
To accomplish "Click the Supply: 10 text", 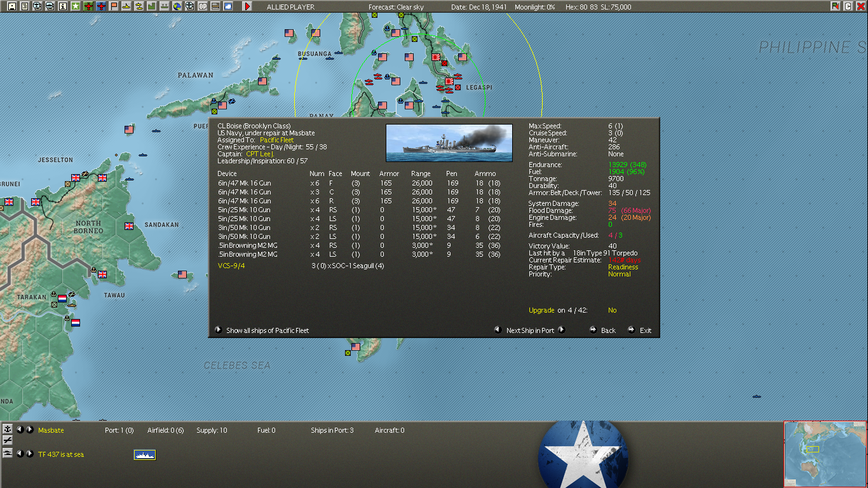I will [x=212, y=430].
